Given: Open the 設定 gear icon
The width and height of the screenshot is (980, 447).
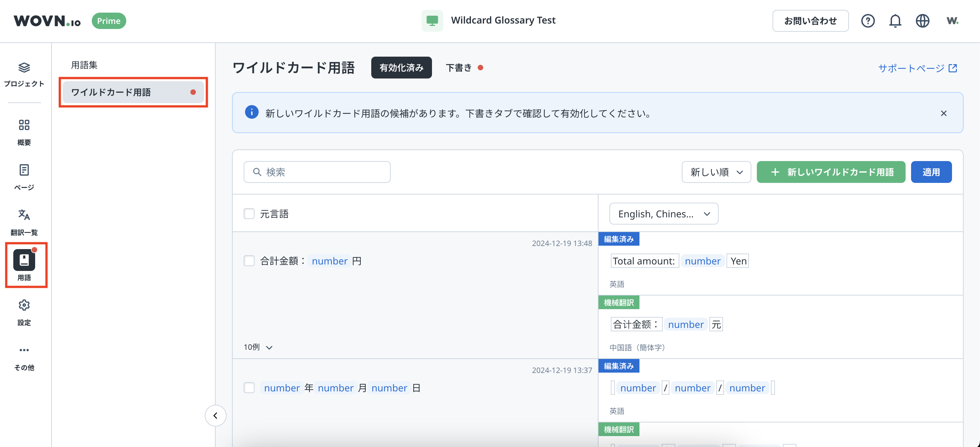Looking at the screenshot, I should 24,305.
